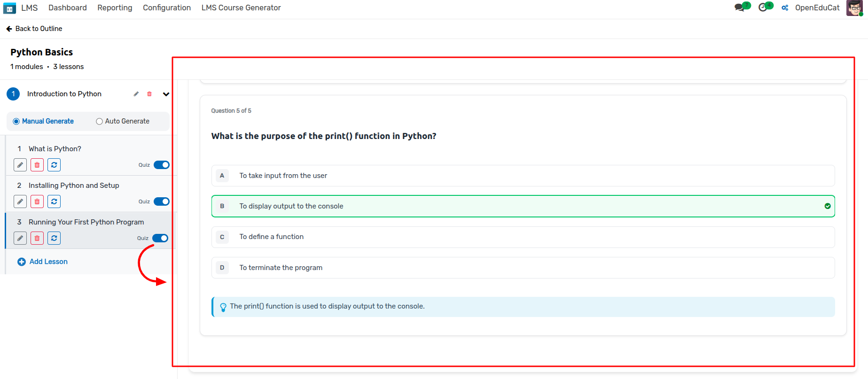
Task: Select answer D To terminate the program
Action: 523,268
